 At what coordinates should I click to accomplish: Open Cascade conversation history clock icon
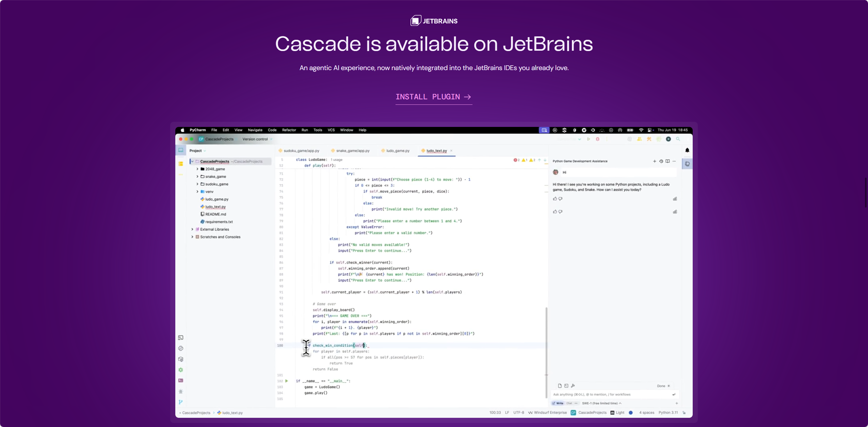[661, 161]
